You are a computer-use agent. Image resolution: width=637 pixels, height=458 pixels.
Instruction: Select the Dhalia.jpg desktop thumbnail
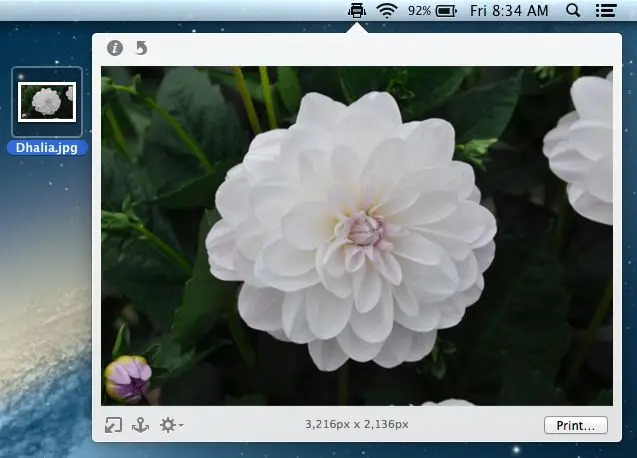tap(47, 102)
